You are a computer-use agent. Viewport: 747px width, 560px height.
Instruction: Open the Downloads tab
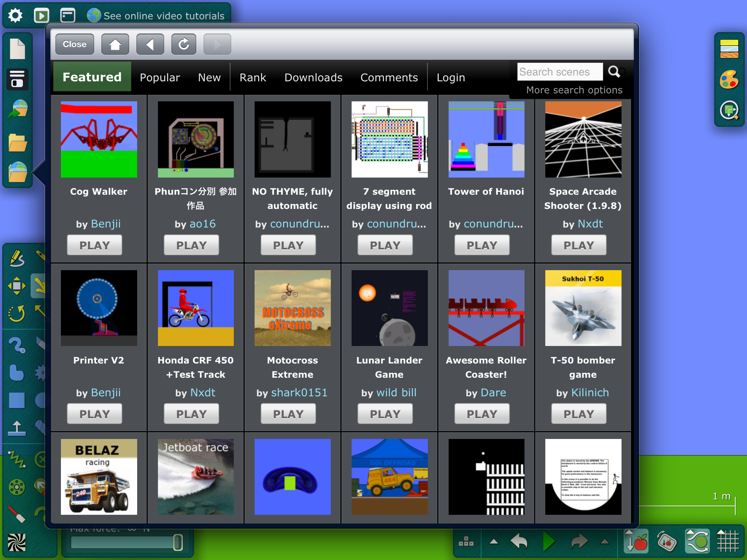coord(313,77)
